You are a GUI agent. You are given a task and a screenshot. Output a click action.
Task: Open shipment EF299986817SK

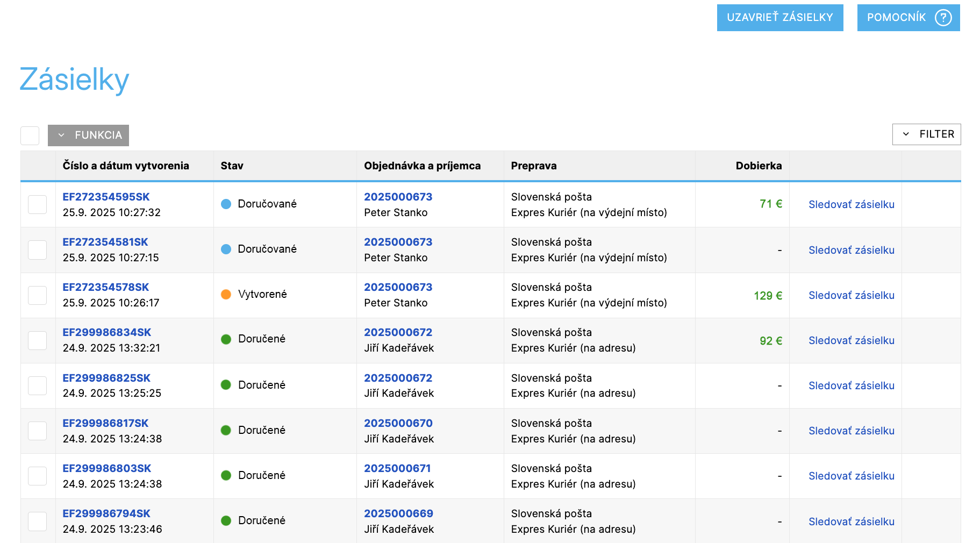click(105, 423)
